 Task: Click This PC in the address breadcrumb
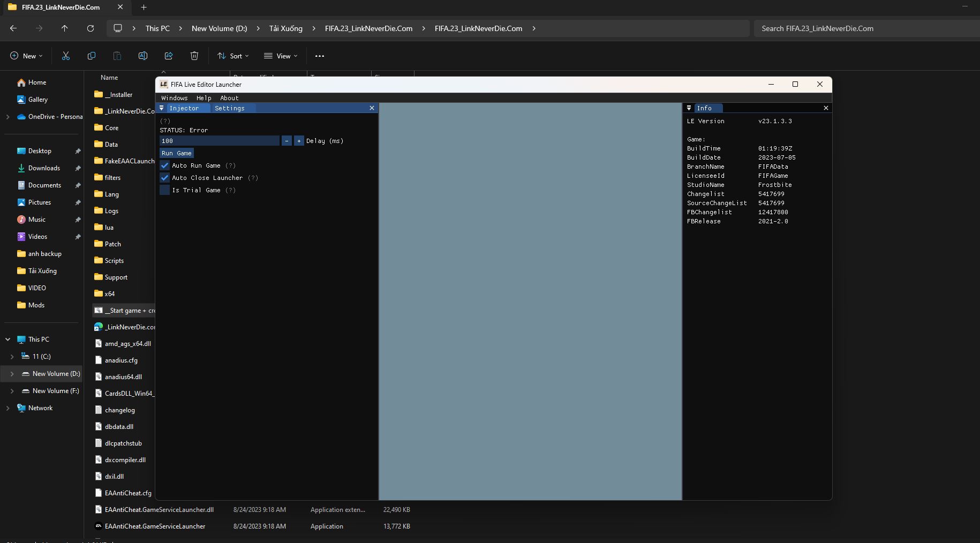click(157, 28)
